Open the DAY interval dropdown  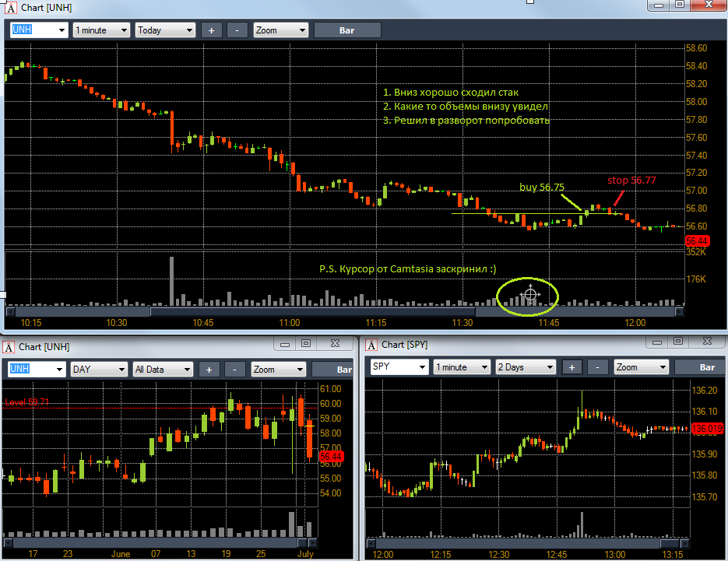[x=99, y=370]
